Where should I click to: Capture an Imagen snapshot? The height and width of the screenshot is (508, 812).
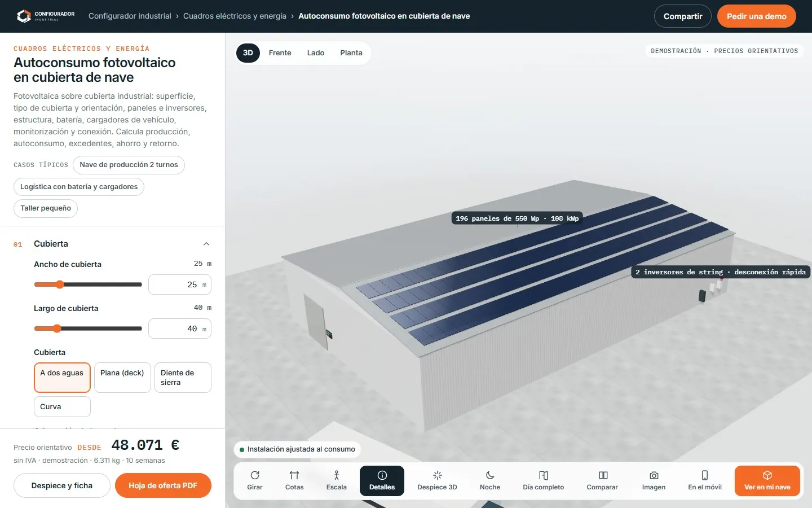click(x=654, y=481)
